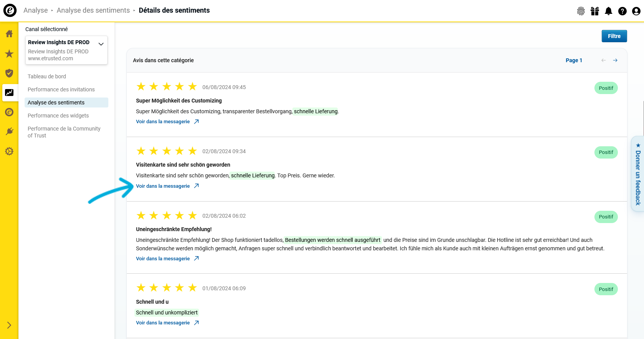Open the home icon in sidebar
This screenshot has height=339, width=644.
tap(9, 34)
